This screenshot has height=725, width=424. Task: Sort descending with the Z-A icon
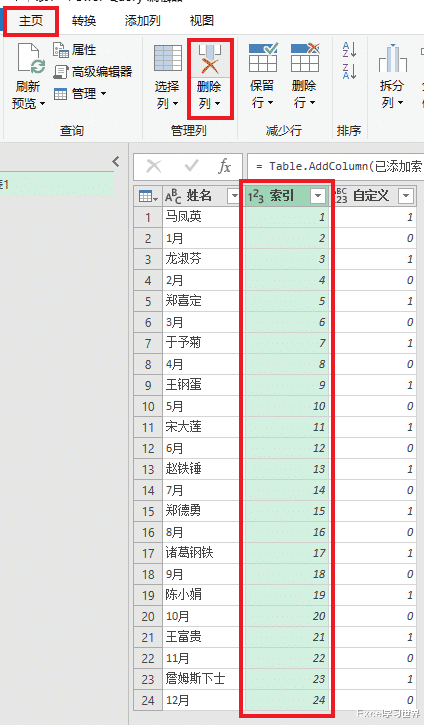pyautogui.click(x=349, y=71)
